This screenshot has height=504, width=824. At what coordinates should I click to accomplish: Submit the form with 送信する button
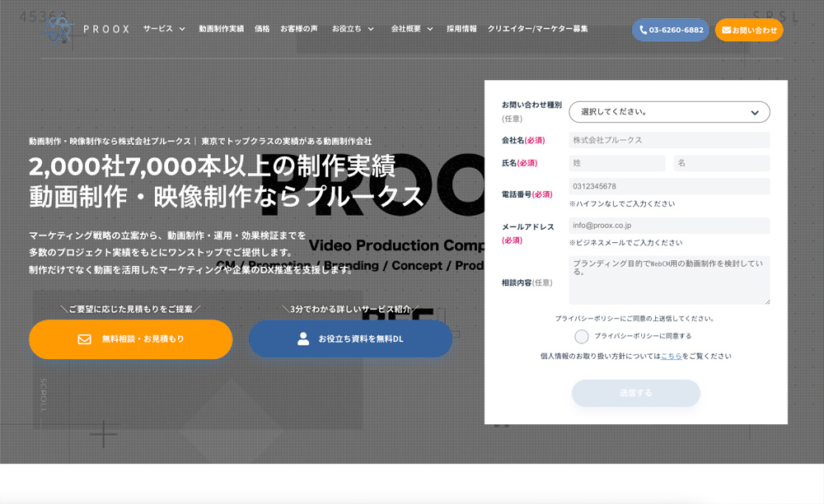tap(636, 393)
